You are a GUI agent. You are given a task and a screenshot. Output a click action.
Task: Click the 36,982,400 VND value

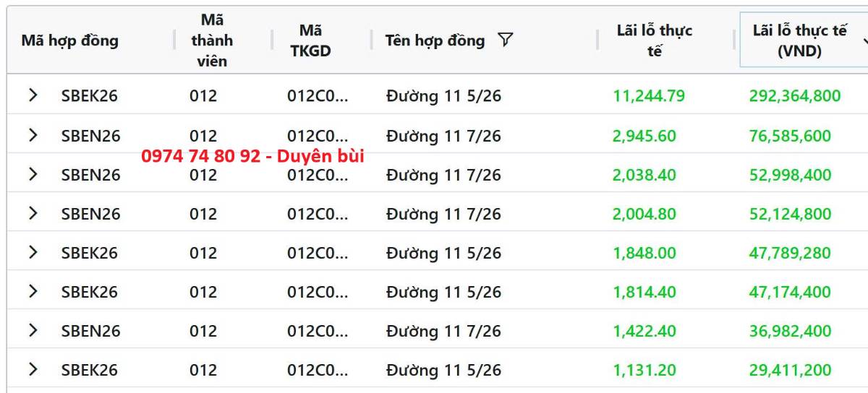click(790, 331)
